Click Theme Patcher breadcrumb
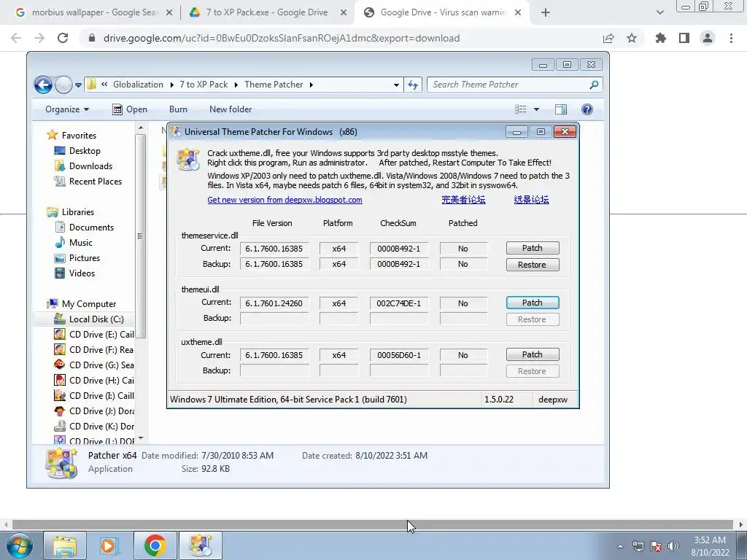 pos(274,85)
